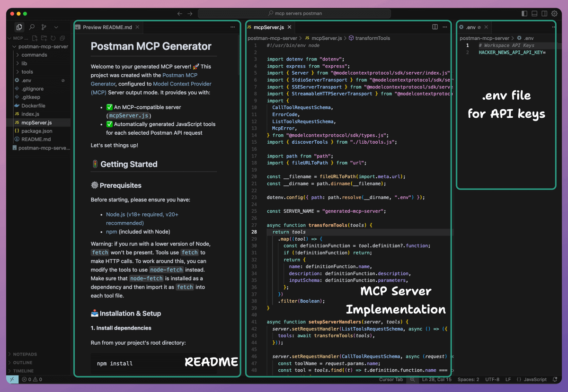Open errors and warnings count in status bar
This screenshot has width=568, height=392.
coord(32,379)
